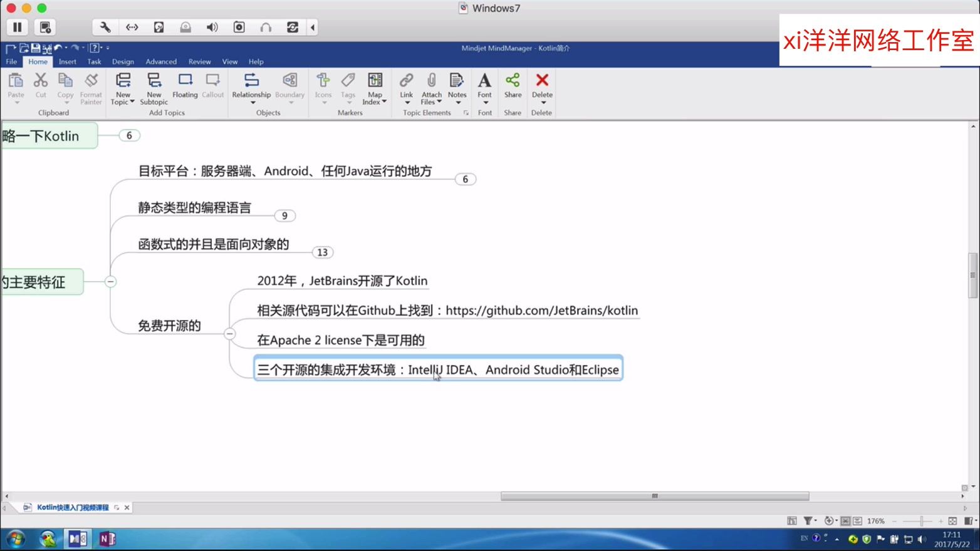Click the VM headphones icon

(266, 27)
